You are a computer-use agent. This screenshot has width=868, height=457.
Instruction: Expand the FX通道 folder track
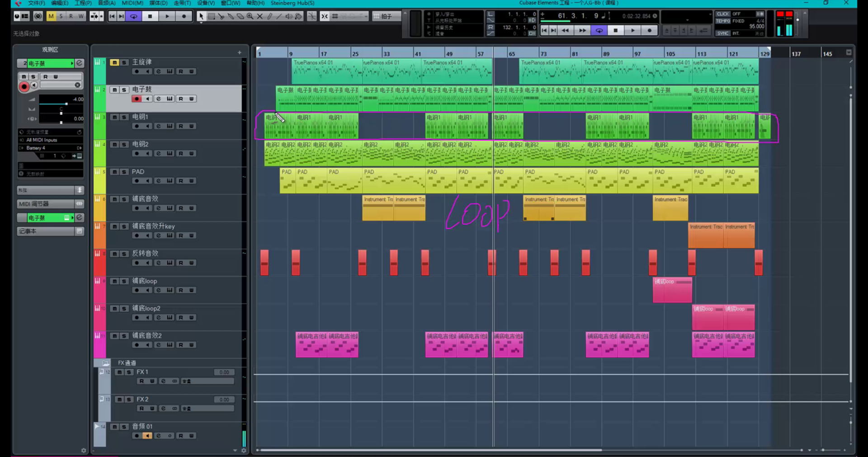point(105,363)
